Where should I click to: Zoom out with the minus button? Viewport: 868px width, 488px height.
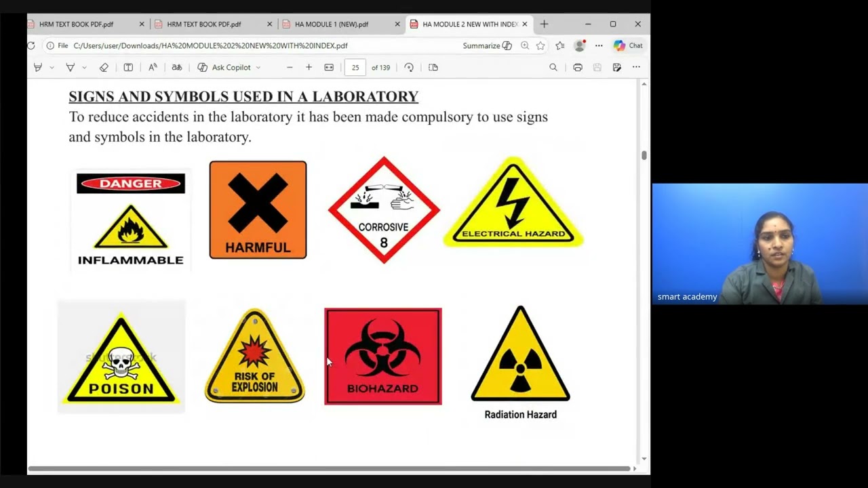(290, 67)
